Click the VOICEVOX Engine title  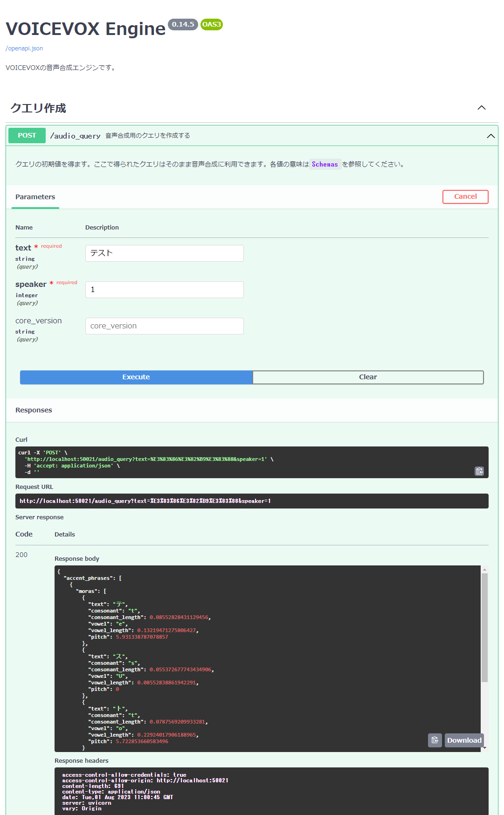tap(86, 29)
